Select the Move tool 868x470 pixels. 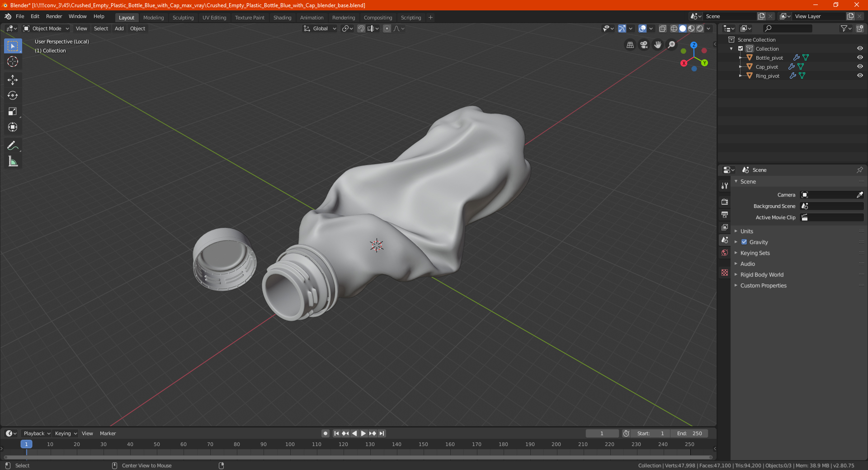click(x=13, y=80)
